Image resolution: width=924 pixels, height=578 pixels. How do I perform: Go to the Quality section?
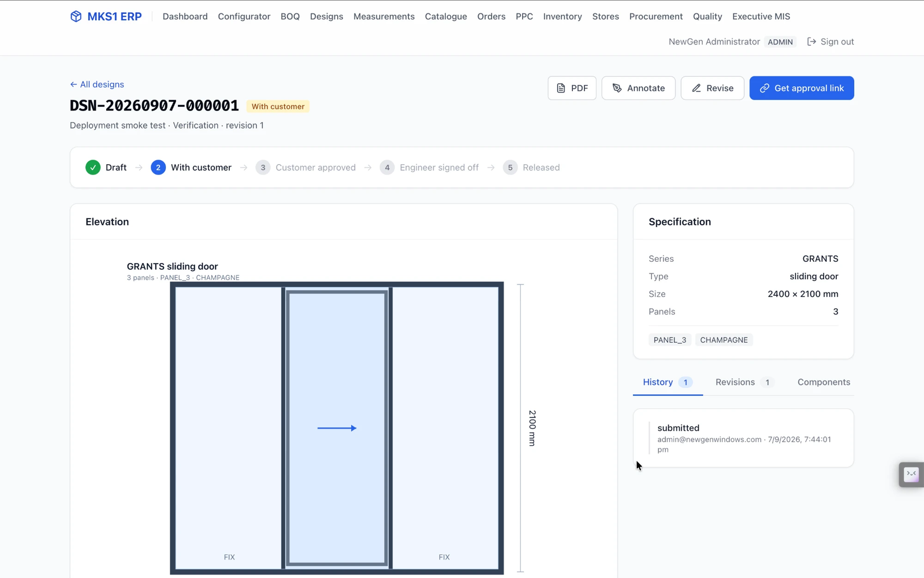[x=707, y=16]
